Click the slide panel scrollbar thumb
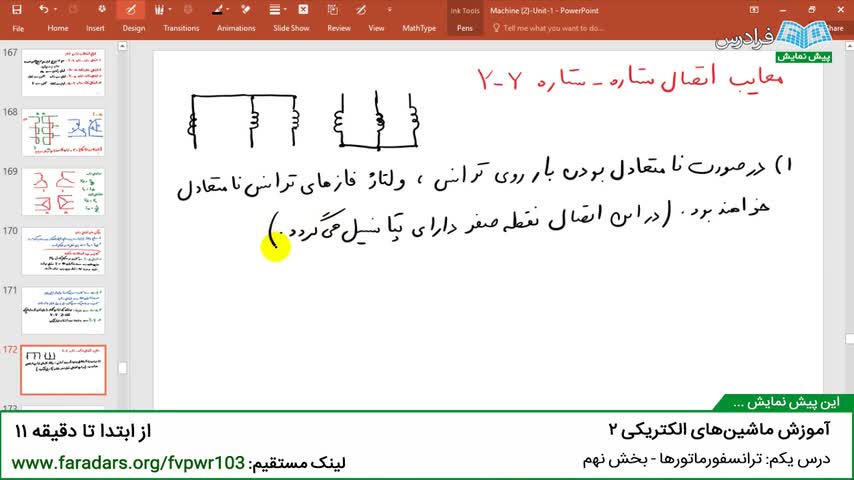 pos(123,368)
